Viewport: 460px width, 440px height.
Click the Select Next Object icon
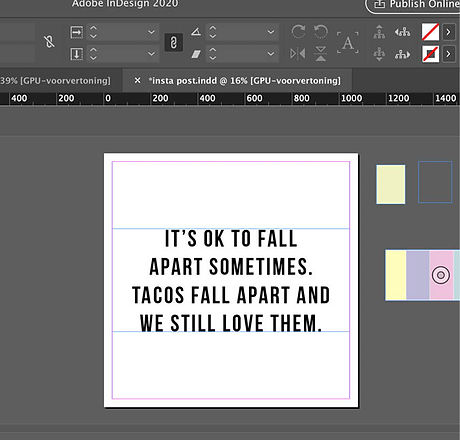(x=402, y=54)
